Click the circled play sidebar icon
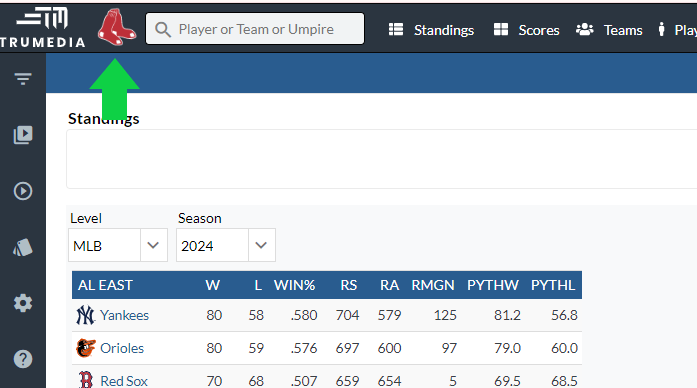This screenshot has height=388, width=697. 23,191
